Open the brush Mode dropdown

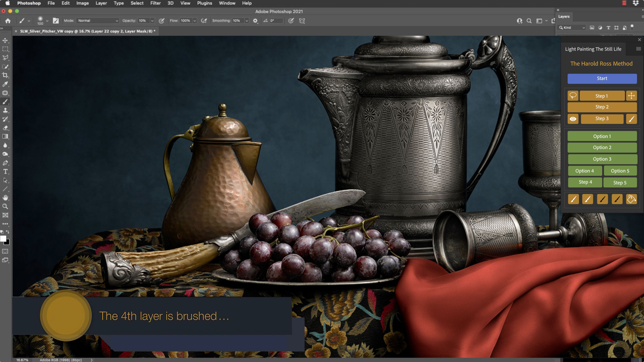pos(98,21)
